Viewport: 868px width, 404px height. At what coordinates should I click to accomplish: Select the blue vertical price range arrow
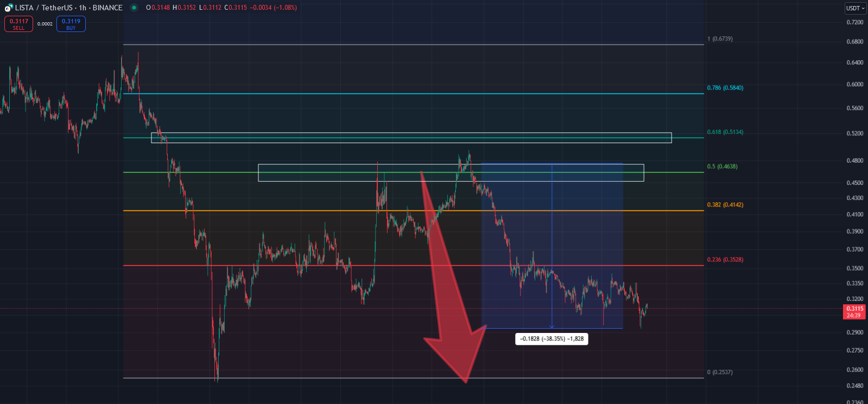[552, 244]
